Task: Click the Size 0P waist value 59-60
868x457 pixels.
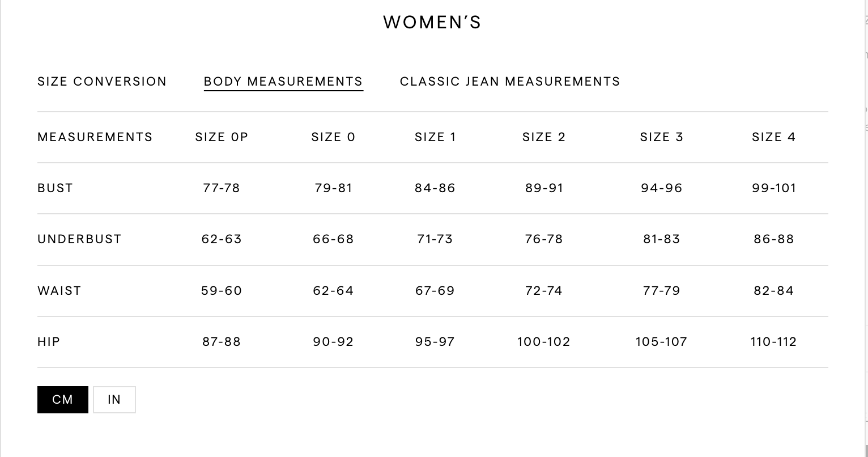Action: (x=222, y=291)
